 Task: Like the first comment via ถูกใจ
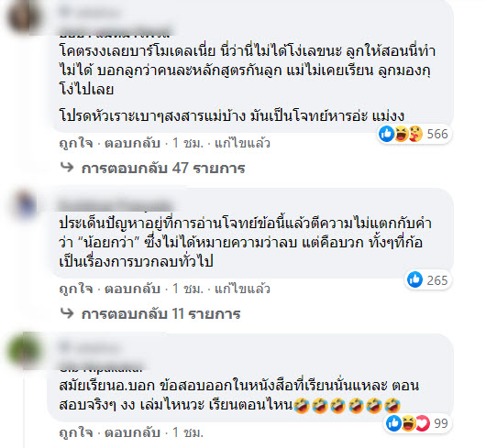click(x=76, y=143)
